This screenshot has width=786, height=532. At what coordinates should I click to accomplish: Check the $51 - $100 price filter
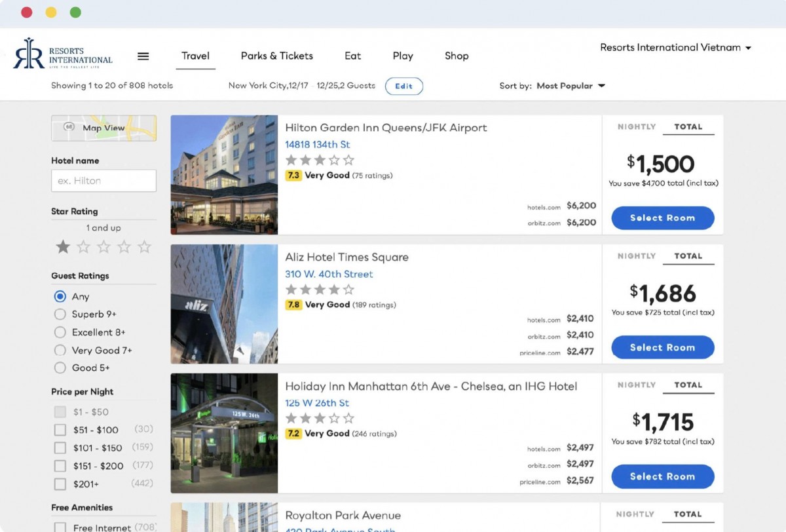[x=60, y=430]
